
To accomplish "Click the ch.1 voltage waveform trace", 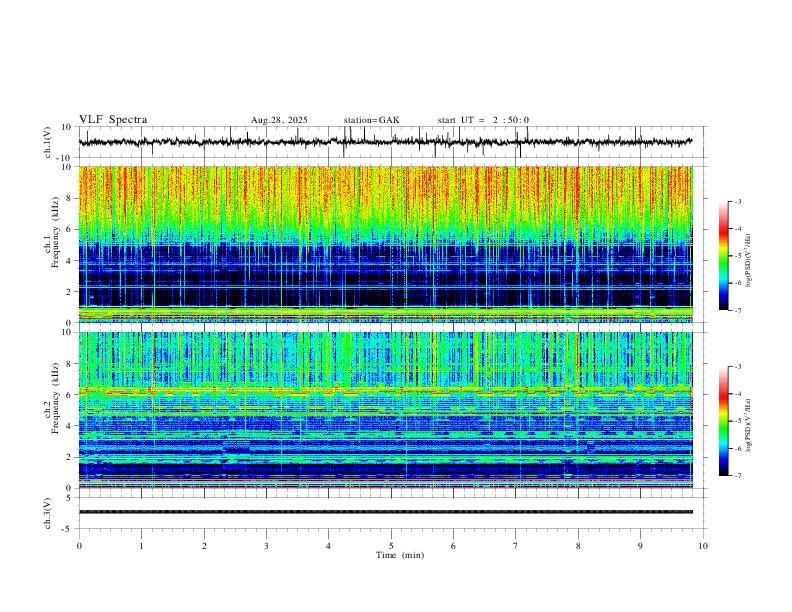I will (x=385, y=142).
